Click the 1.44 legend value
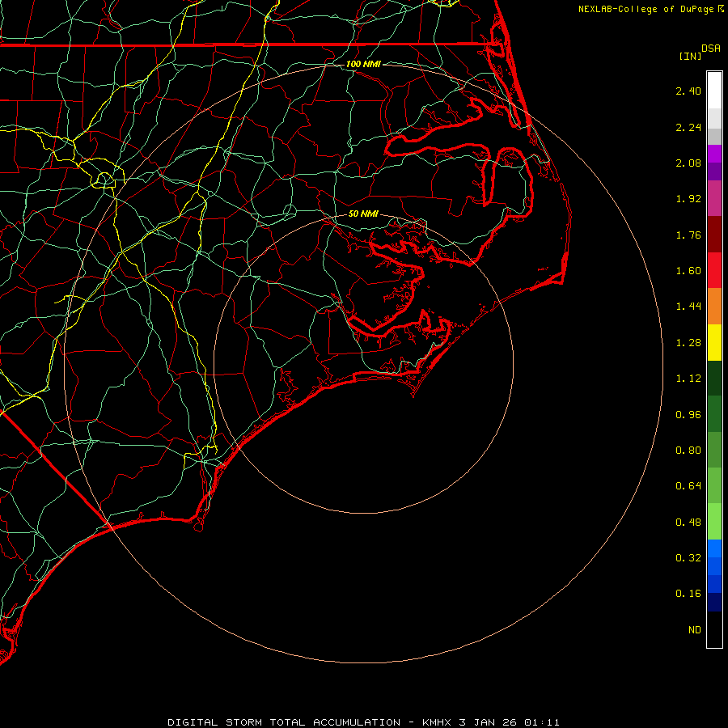The height and width of the screenshot is (728, 728). [x=688, y=307]
